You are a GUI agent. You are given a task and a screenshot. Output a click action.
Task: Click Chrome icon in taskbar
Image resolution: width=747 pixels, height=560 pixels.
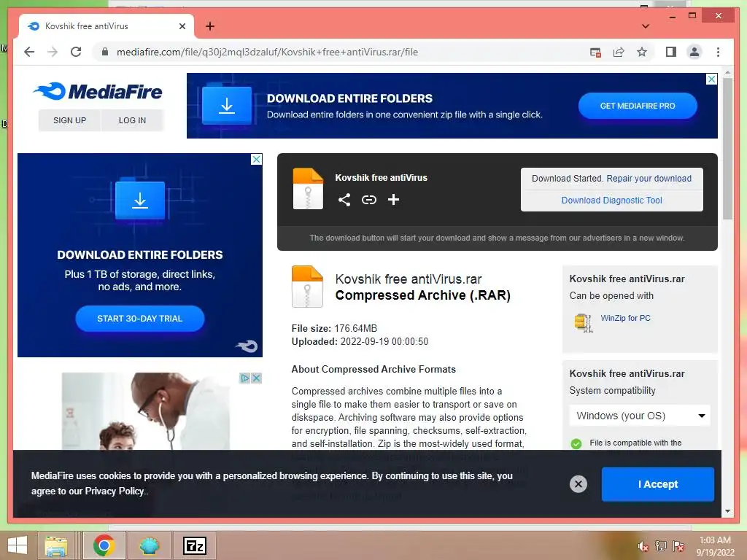pos(104,545)
